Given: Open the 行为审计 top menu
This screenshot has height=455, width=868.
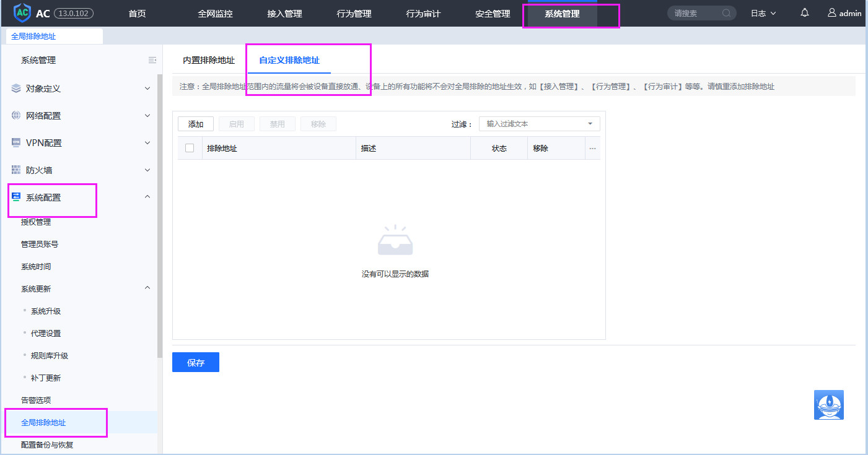Looking at the screenshot, I should [423, 13].
